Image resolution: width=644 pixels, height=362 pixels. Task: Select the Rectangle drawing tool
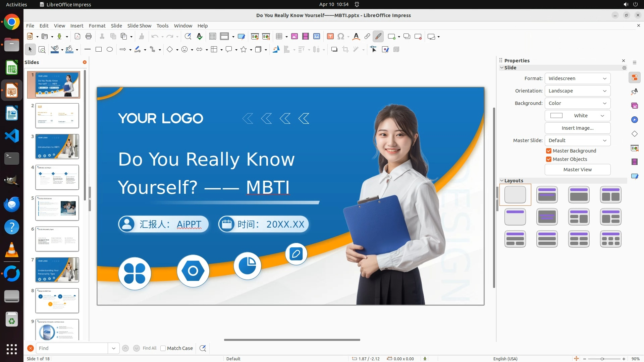(x=99, y=50)
